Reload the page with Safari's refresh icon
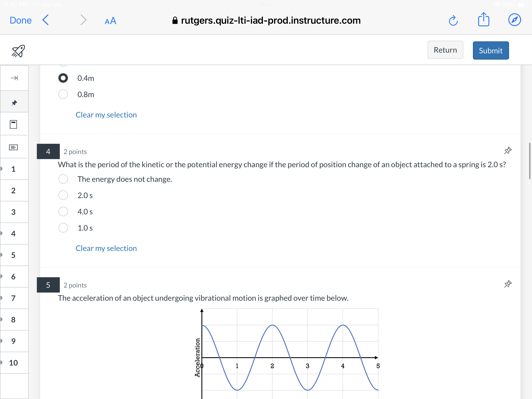This screenshot has width=532, height=399. 453,20
